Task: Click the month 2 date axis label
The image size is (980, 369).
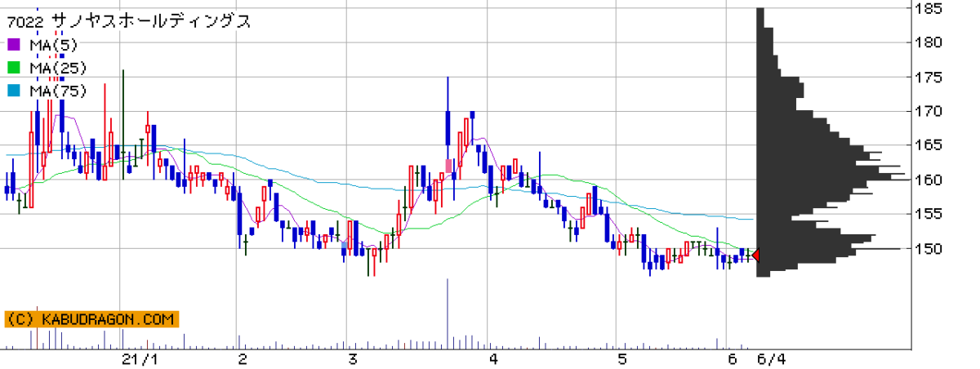Action: [x=243, y=359]
